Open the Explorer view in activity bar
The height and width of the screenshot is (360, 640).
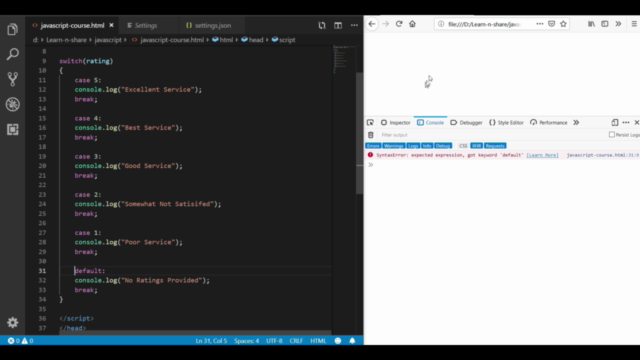point(13,29)
